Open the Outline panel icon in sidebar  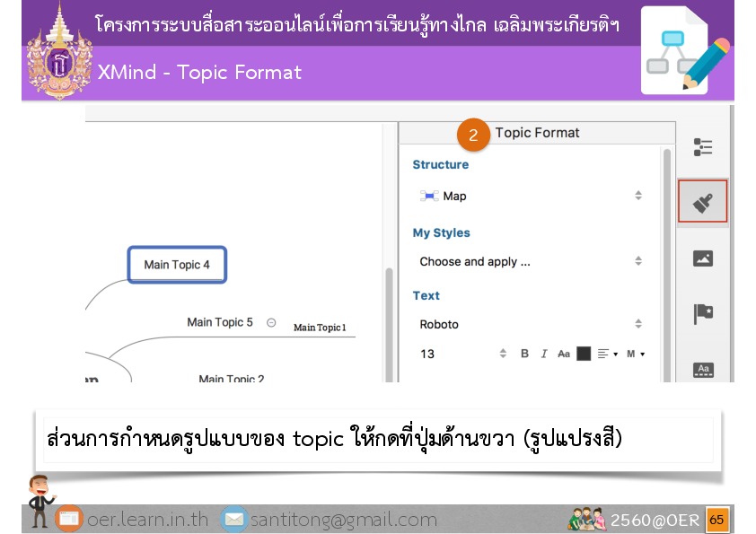point(702,148)
